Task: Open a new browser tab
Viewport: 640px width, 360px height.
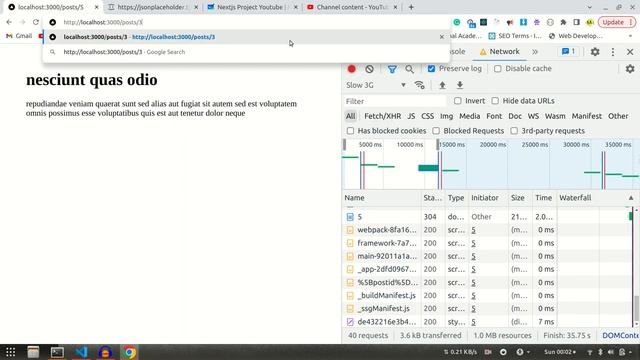Action: [x=411, y=7]
